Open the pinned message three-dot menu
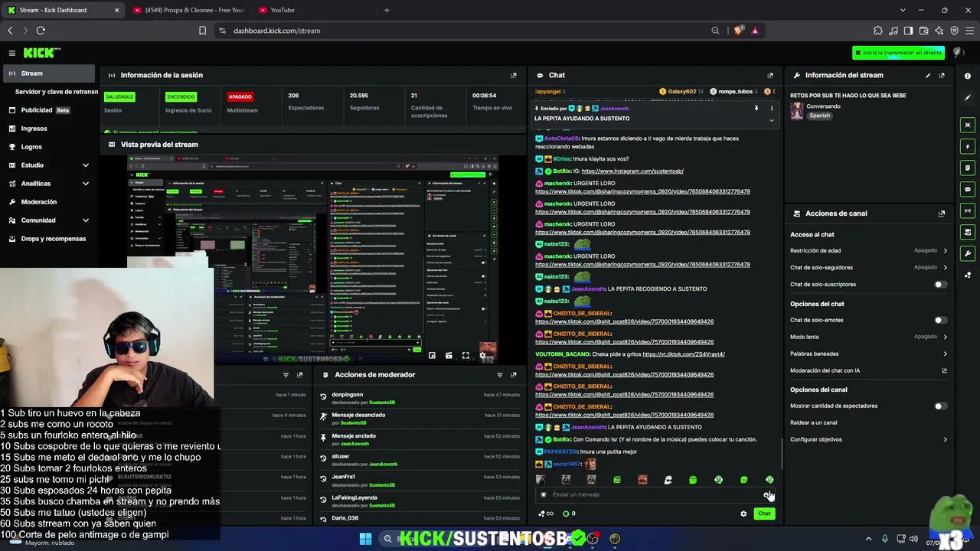This screenshot has height=551, width=980. click(x=771, y=108)
